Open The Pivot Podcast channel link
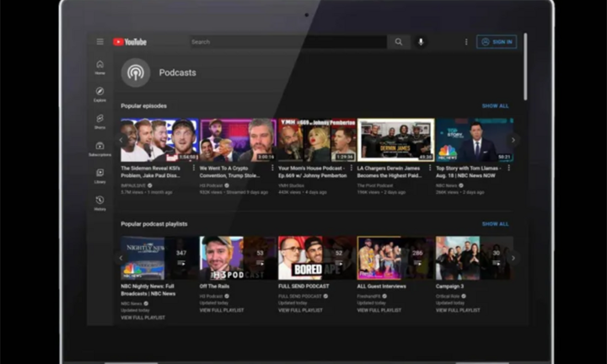This screenshot has width=607, height=364. click(375, 185)
